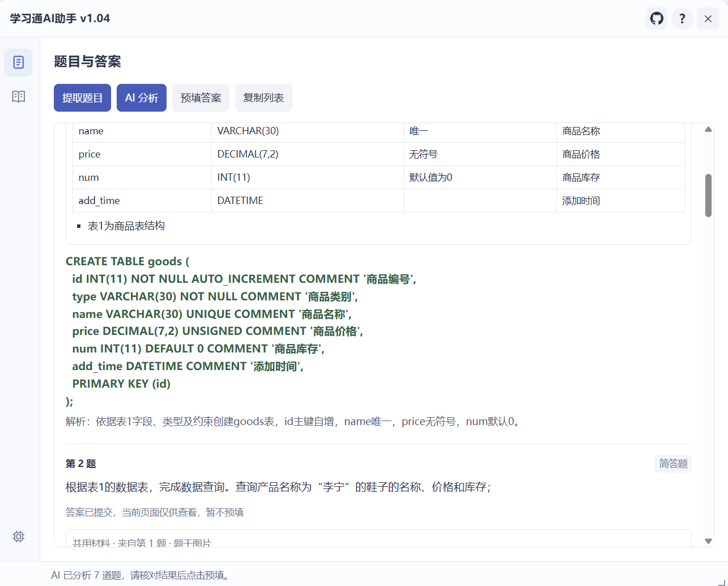
Task: Select the questions list sidebar icon
Action: 18,62
